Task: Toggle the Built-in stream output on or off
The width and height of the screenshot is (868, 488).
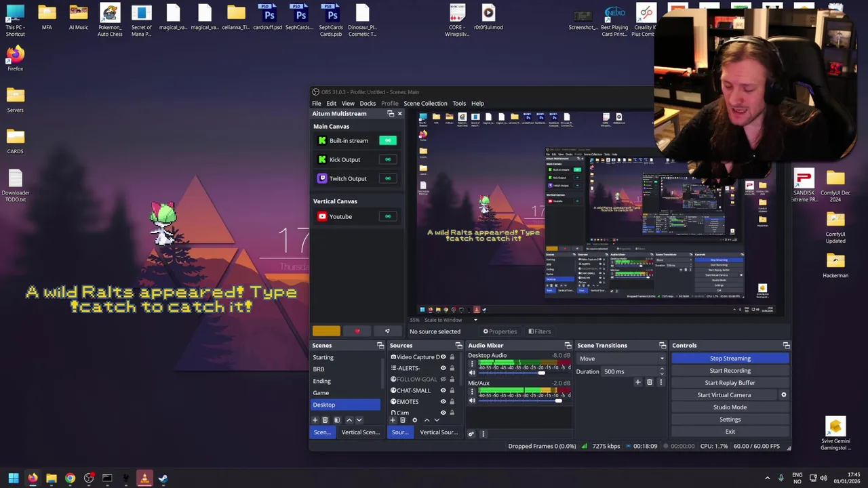Action: 388,140
